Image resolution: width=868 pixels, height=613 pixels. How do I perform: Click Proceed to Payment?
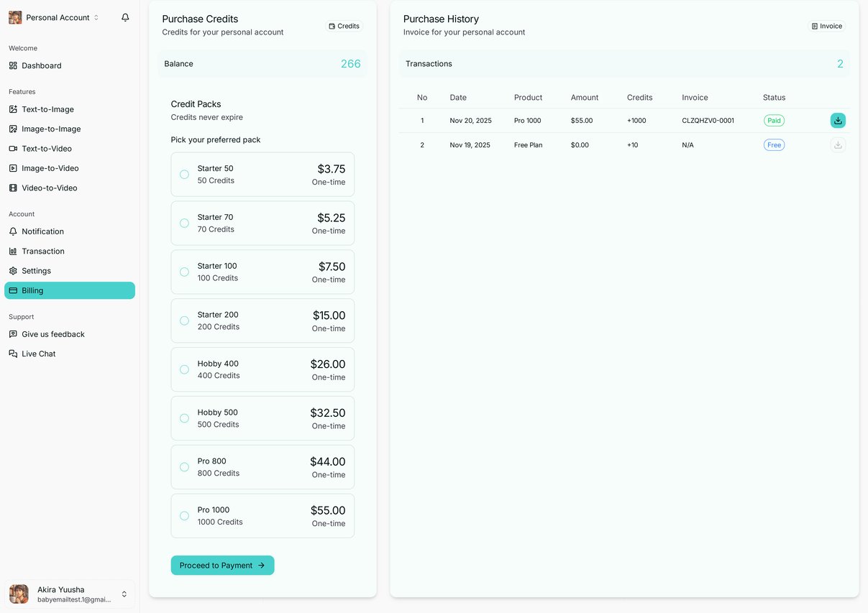click(x=222, y=565)
